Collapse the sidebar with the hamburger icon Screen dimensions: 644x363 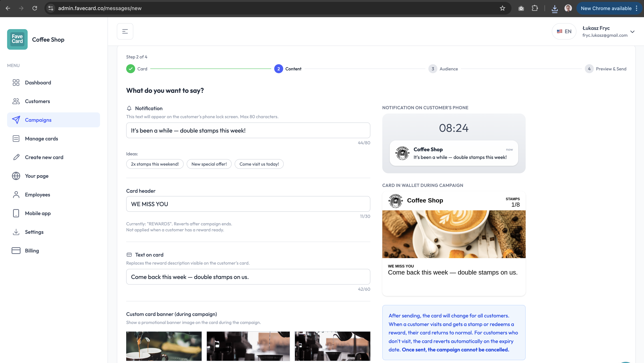(x=125, y=31)
